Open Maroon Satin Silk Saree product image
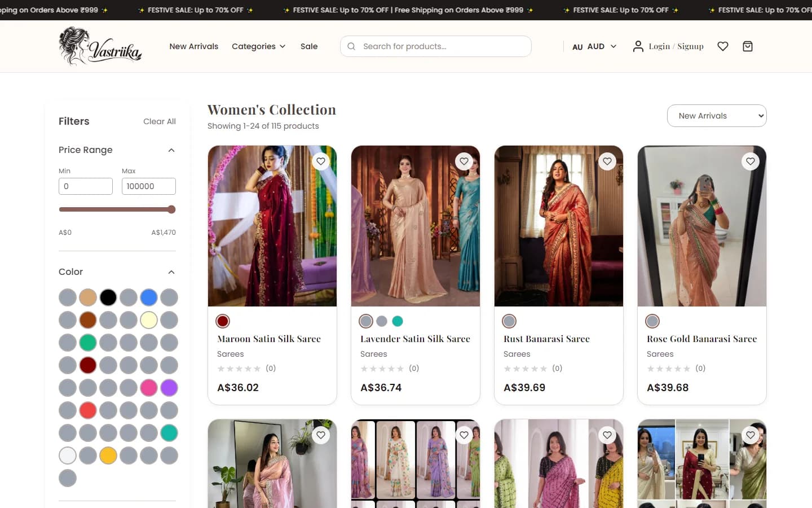Screen dimensions: 812x508 (272, 226)
